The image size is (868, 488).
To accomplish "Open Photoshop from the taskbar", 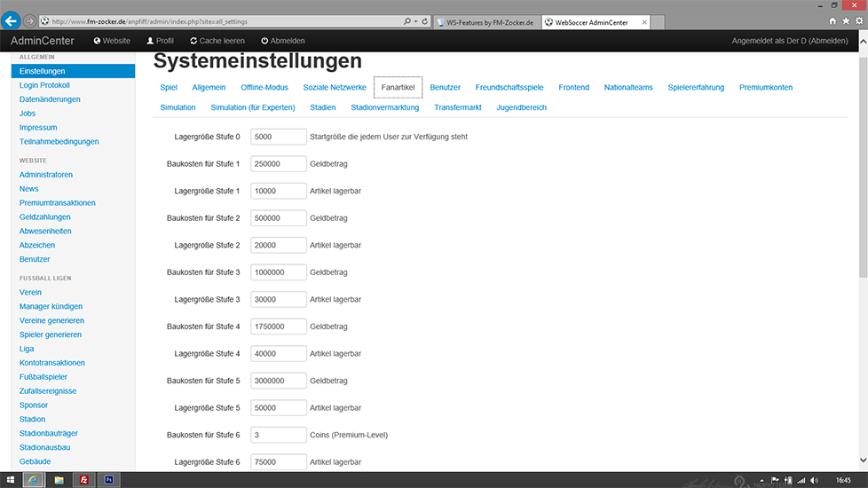I will click(108, 480).
